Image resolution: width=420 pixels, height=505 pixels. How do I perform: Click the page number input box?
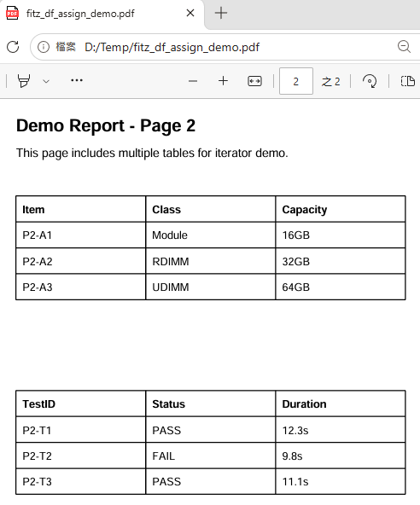(x=296, y=81)
